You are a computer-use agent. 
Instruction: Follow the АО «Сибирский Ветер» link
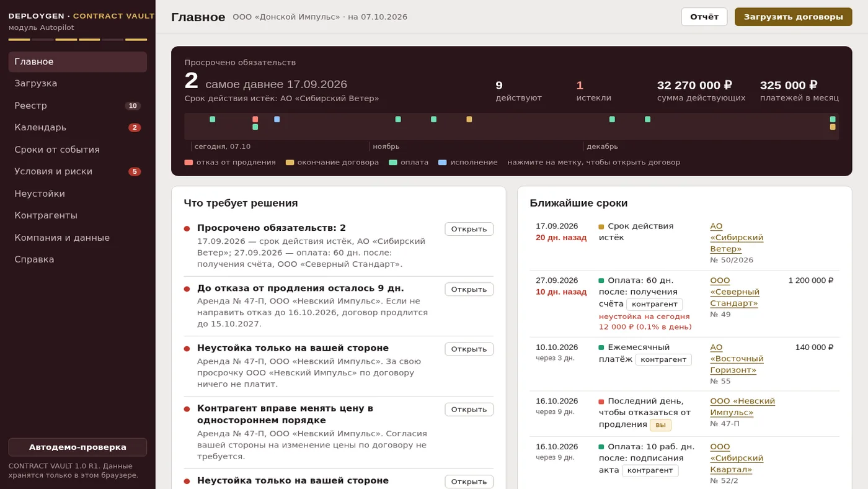(x=737, y=238)
